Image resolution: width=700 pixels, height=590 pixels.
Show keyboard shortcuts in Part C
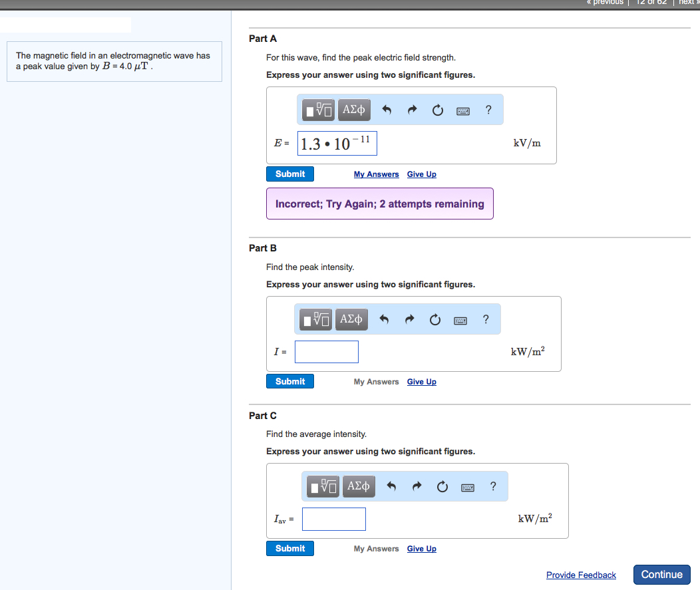[468, 488]
